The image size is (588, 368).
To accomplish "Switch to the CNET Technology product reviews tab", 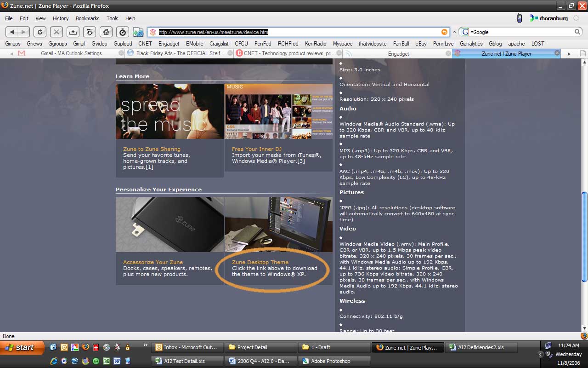I will (x=288, y=53).
